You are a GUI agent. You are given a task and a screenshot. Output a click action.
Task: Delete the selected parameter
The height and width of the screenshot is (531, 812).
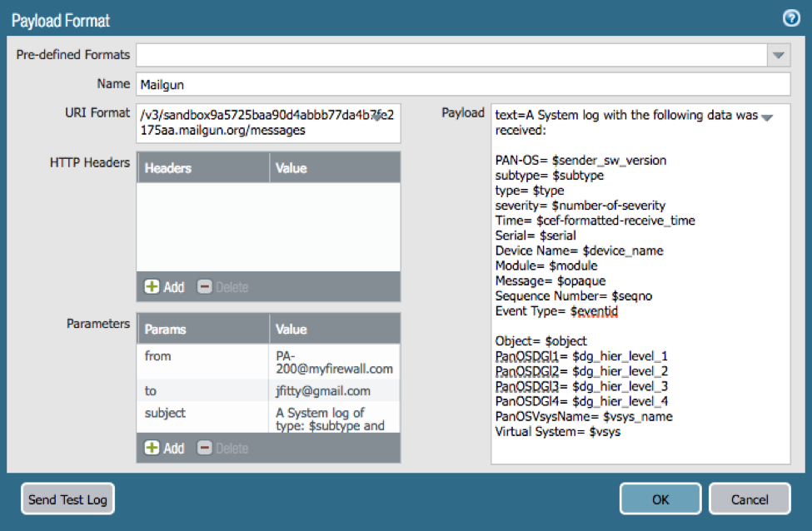tap(222, 448)
